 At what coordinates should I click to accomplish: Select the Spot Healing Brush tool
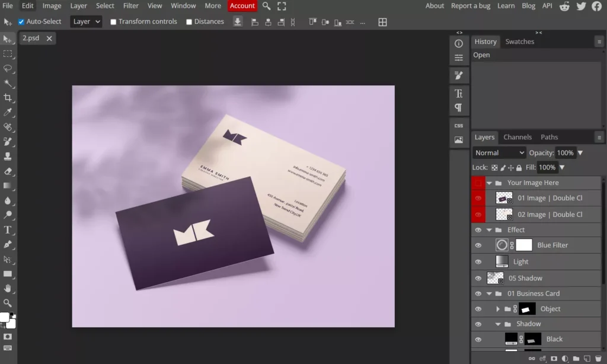click(x=7, y=127)
